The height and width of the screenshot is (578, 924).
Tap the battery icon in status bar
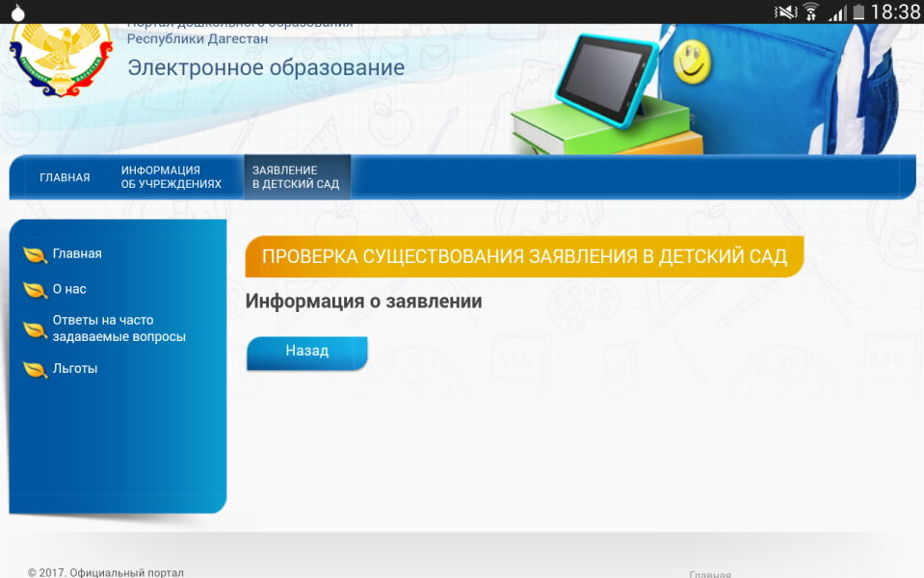pyautogui.click(x=856, y=12)
